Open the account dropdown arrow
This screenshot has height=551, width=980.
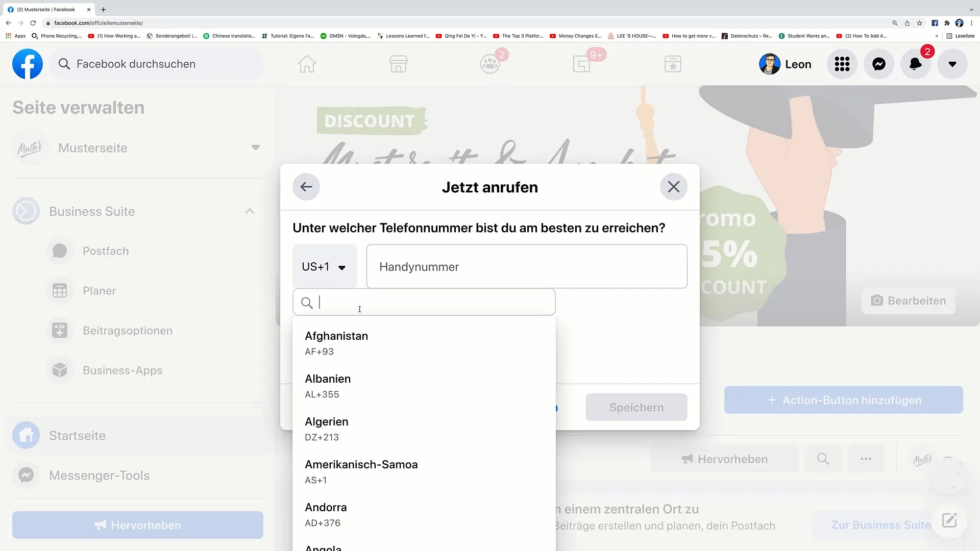(x=952, y=64)
